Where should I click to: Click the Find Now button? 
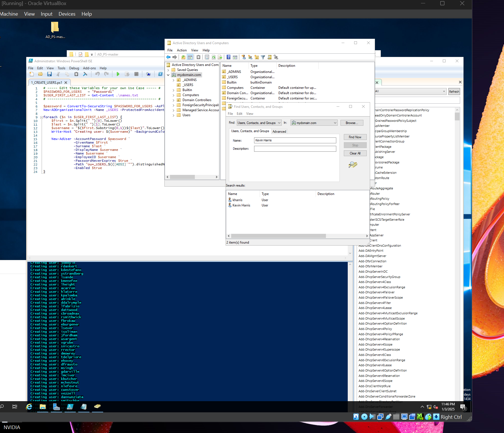(355, 137)
